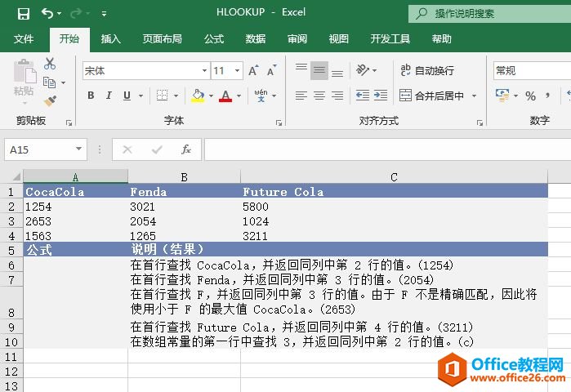Click the Save icon in title bar
The width and height of the screenshot is (571, 392).
[x=23, y=13]
